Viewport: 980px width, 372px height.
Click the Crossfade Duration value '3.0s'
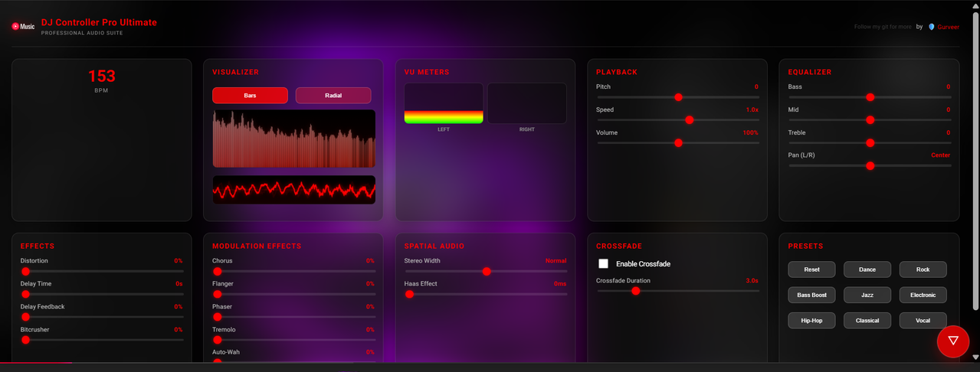point(752,280)
